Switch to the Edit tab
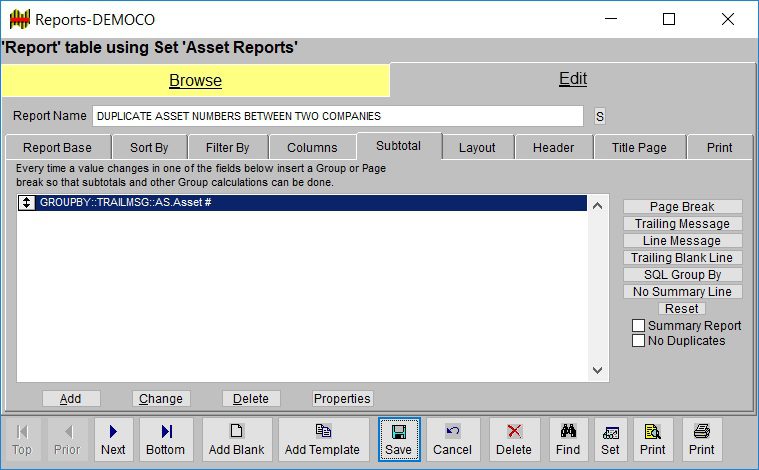The image size is (759, 470). click(x=573, y=79)
